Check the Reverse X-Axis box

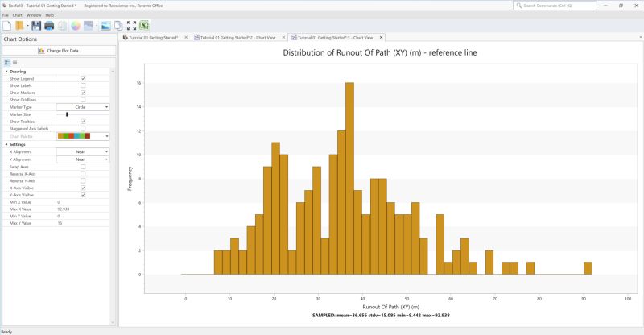[x=83, y=174]
